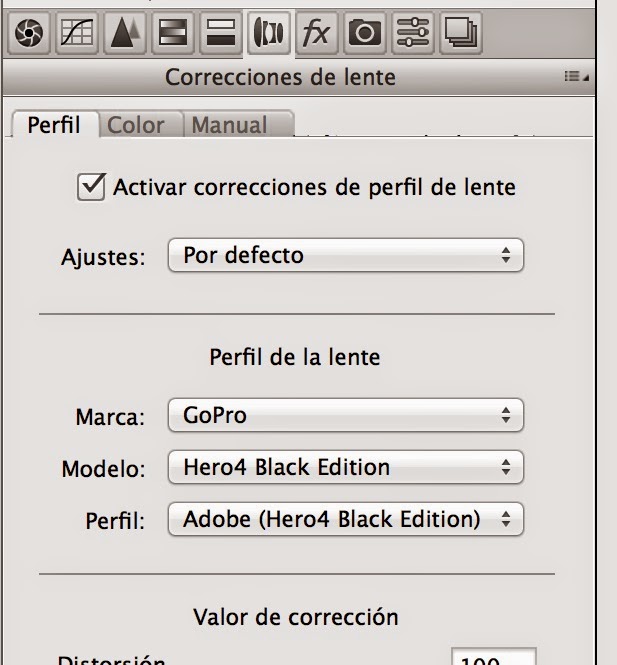Open the Basic panel aperture icon
Image resolution: width=617 pixels, height=665 pixels.
[29, 33]
